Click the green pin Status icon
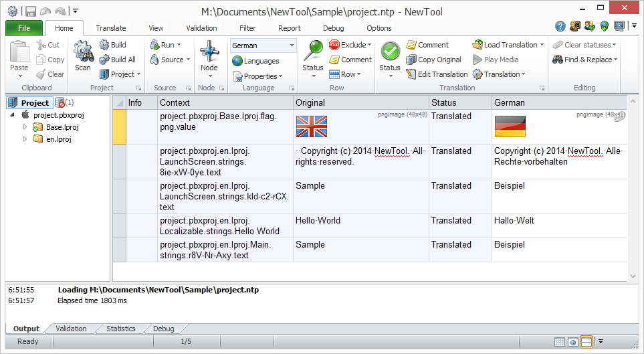 coord(313,51)
